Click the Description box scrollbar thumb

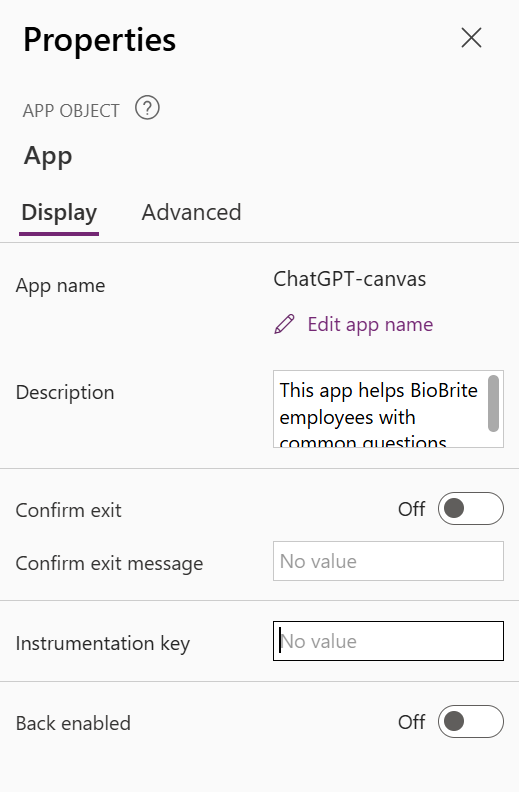coord(493,403)
